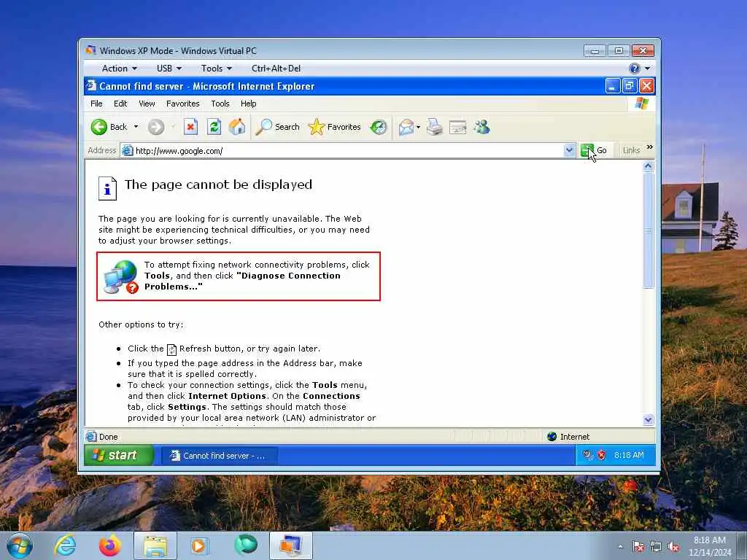Open Internet Explorer's Tools menu
Screen dimensions: 747x560
(x=220, y=104)
